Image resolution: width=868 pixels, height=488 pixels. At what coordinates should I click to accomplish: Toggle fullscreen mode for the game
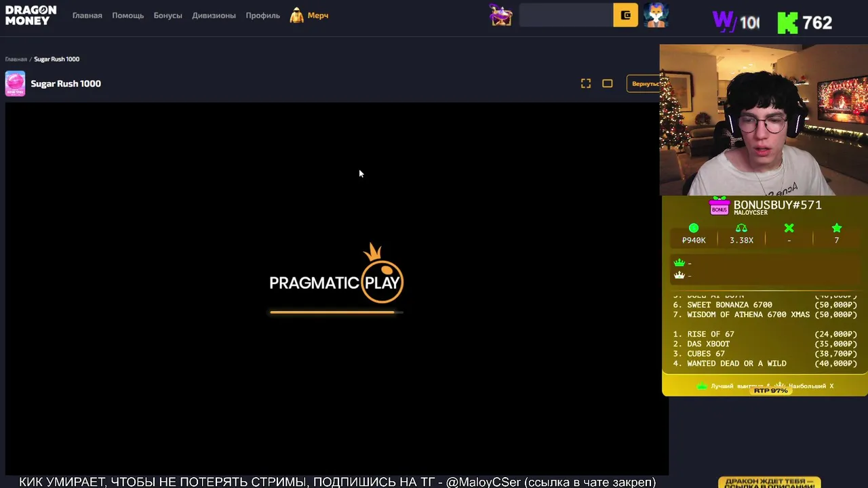coord(586,83)
